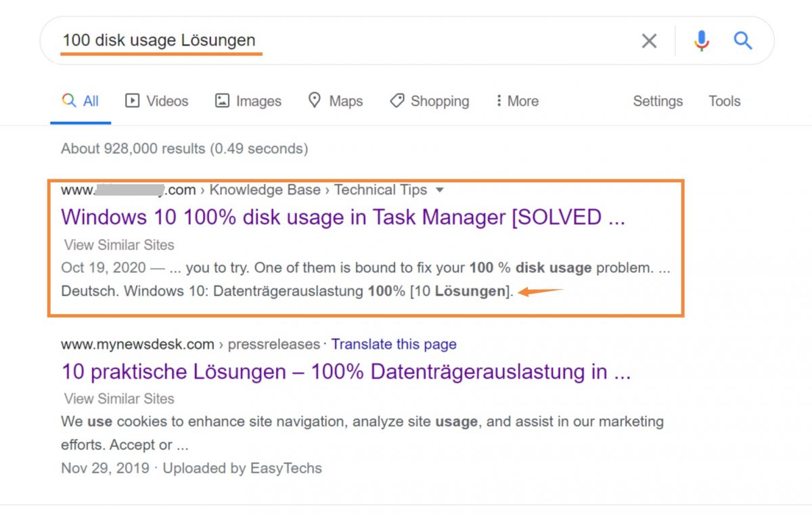Click 'View Similar Sites' under the Windows 10 result

click(119, 245)
